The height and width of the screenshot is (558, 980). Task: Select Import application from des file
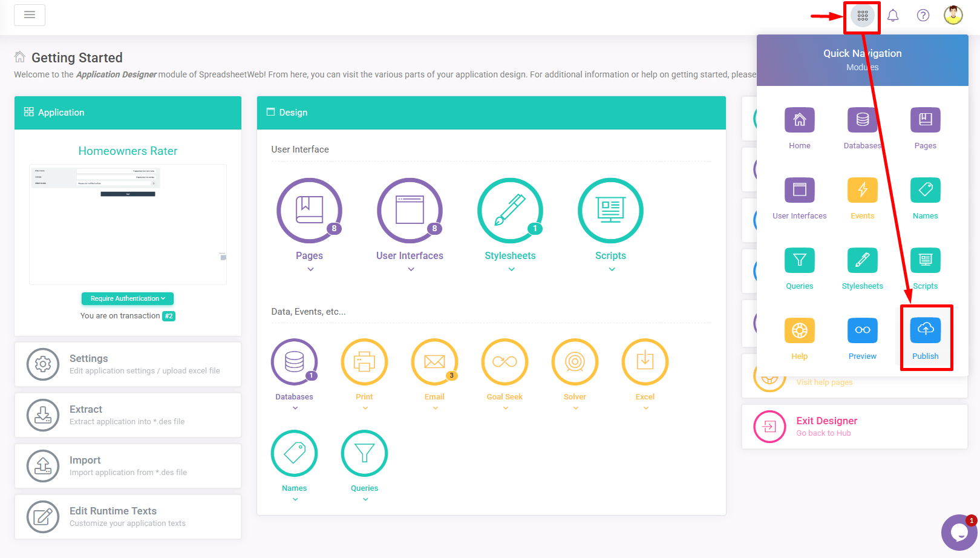128,466
